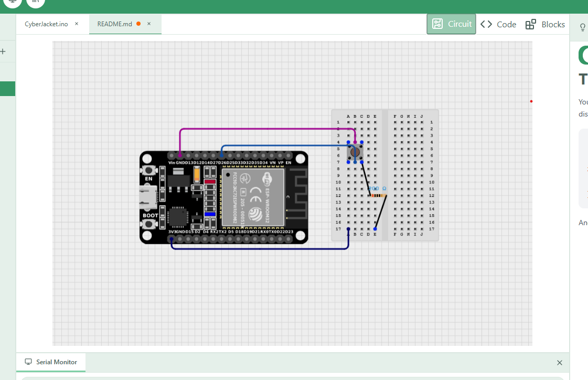Click the plus icon in left sidebar

(x=3, y=51)
